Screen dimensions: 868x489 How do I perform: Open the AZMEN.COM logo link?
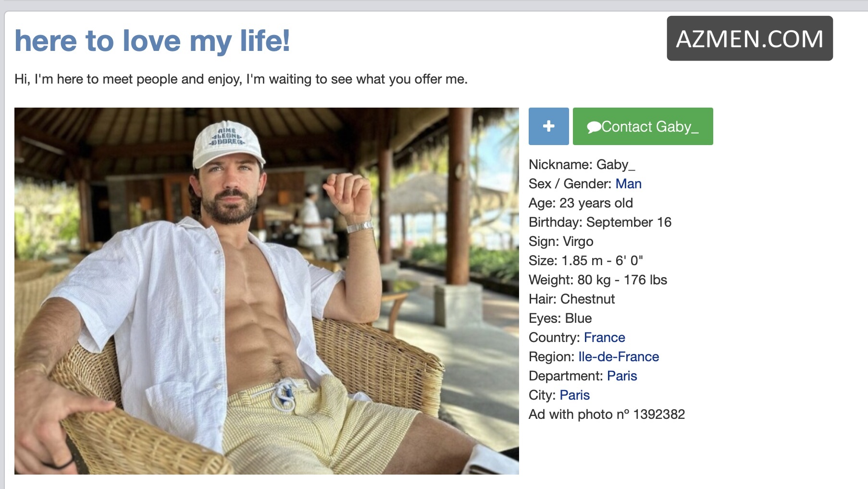pyautogui.click(x=749, y=38)
